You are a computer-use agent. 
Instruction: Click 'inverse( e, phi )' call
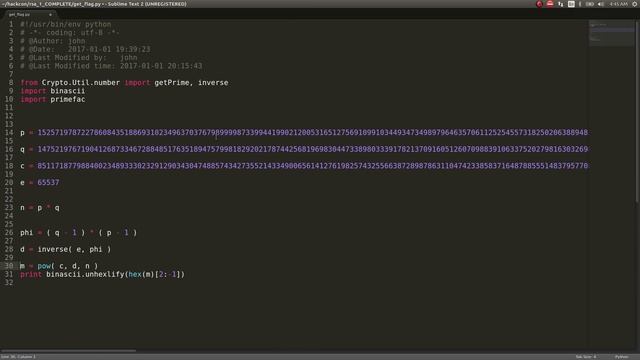(x=74, y=249)
